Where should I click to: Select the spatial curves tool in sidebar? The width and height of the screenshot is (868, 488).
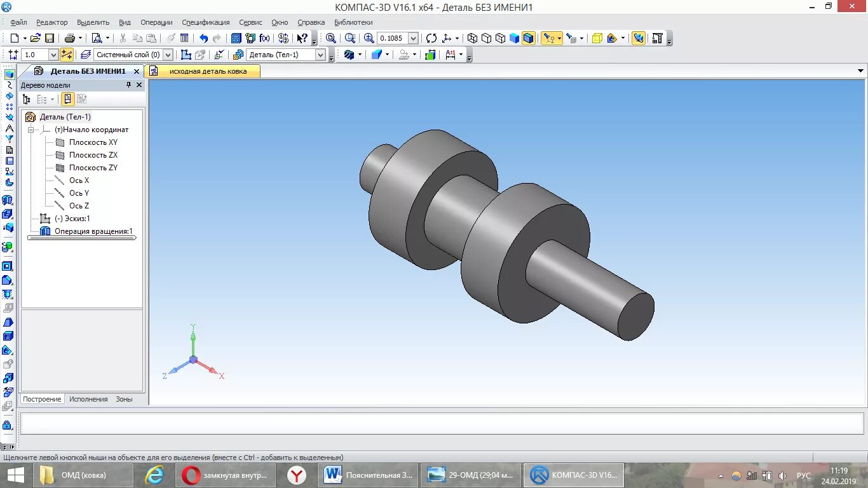pos(9,85)
